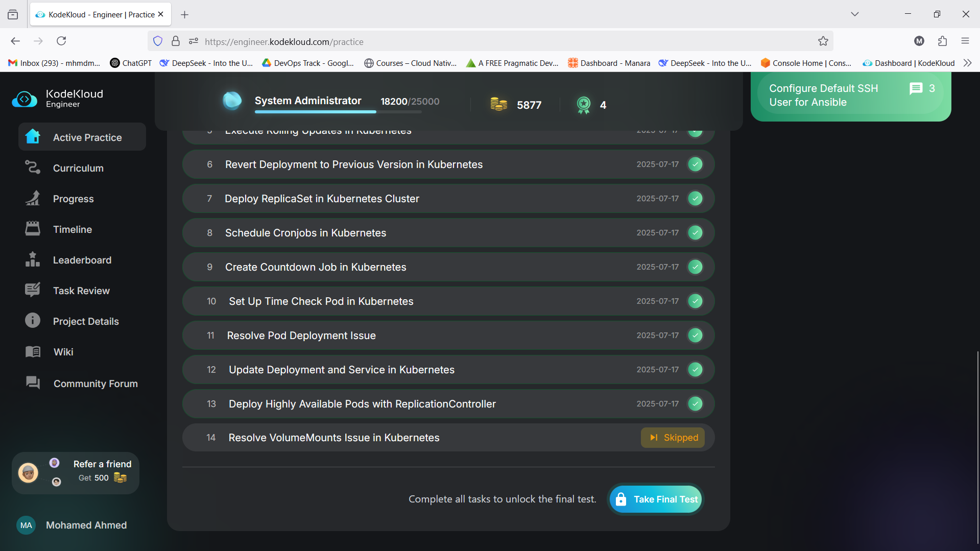Image resolution: width=980 pixels, height=551 pixels.
Task: Open Project Details in sidebar
Action: [x=82, y=321]
